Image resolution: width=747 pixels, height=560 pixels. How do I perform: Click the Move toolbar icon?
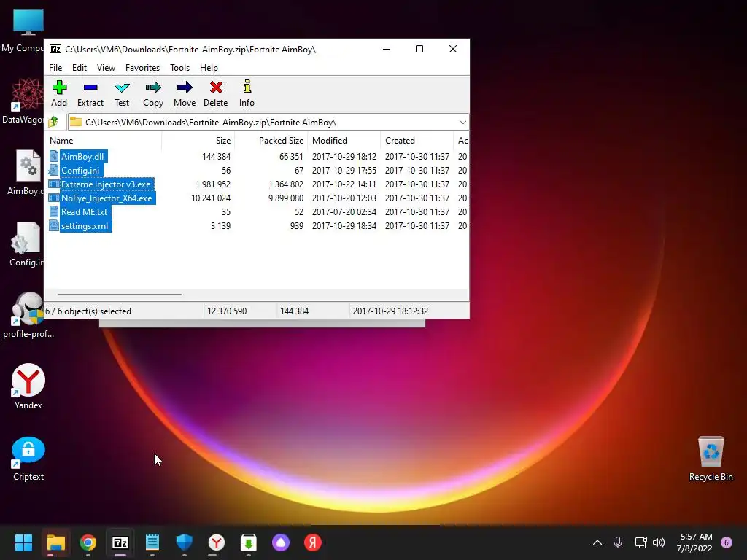pos(185,93)
